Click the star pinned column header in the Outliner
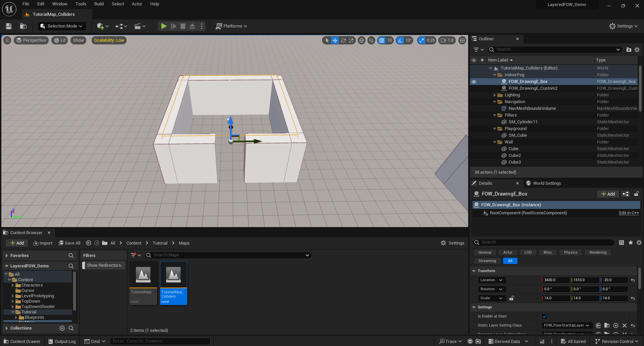This screenshot has width=644, height=346. [482, 60]
